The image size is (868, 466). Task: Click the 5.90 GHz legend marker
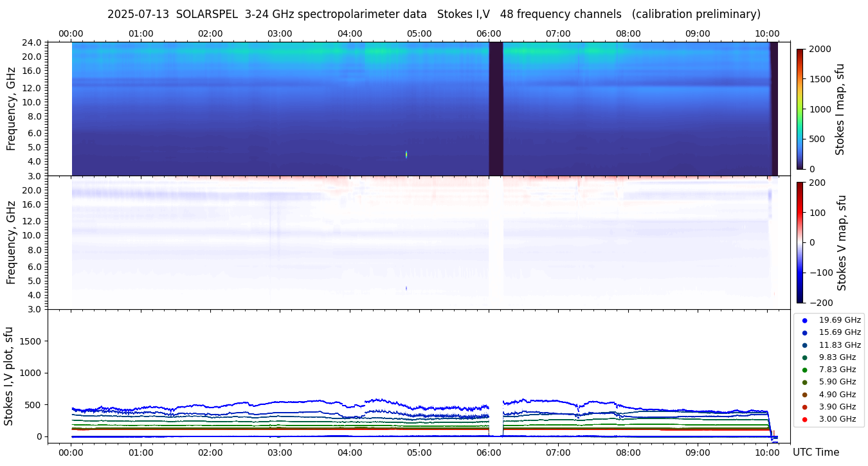804,382
